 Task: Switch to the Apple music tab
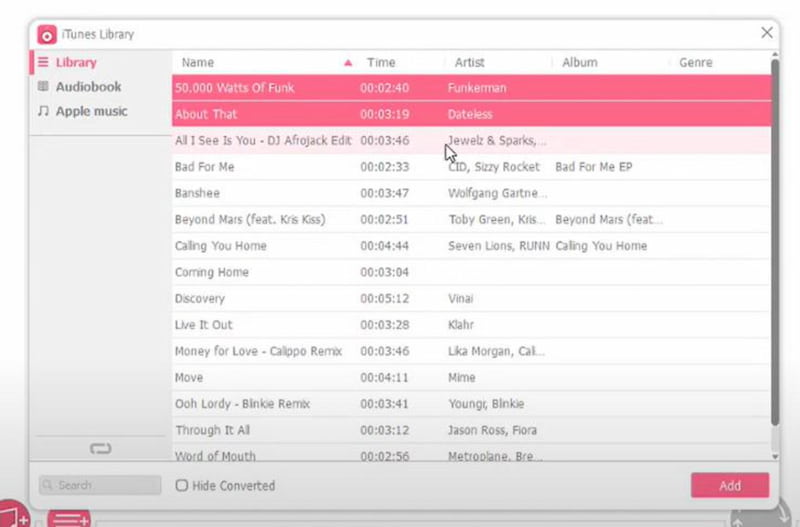tap(91, 111)
